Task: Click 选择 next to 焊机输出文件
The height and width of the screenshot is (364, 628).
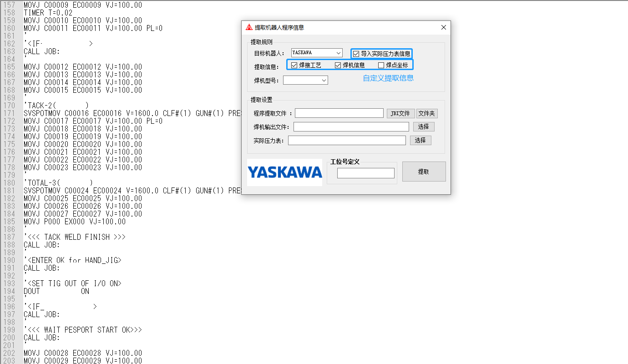Action: [x=424, y=126]
